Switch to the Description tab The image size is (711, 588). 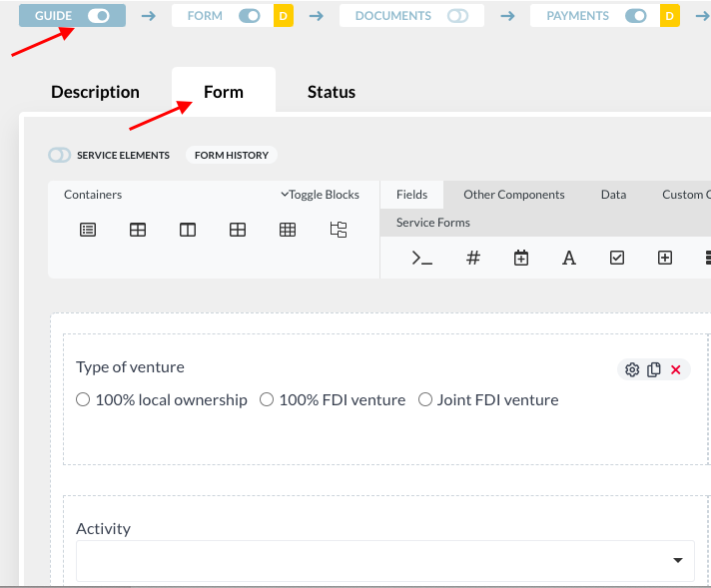(x=95, y=92)
